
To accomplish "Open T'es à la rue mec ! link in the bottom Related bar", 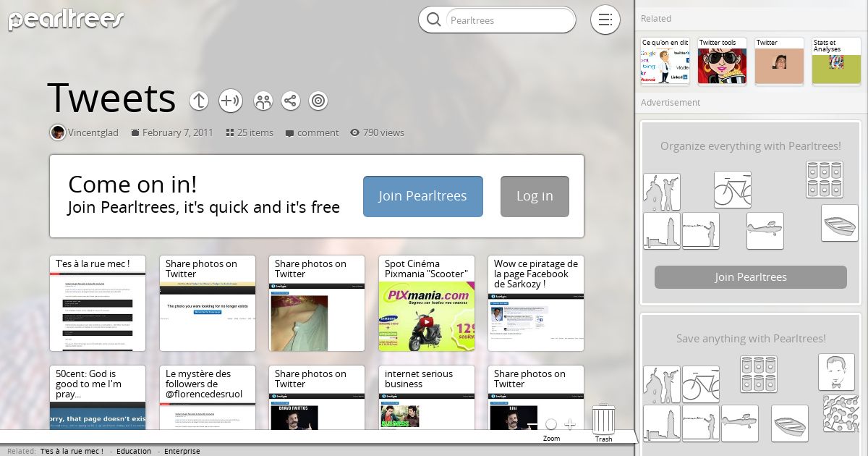I will 72,451.
